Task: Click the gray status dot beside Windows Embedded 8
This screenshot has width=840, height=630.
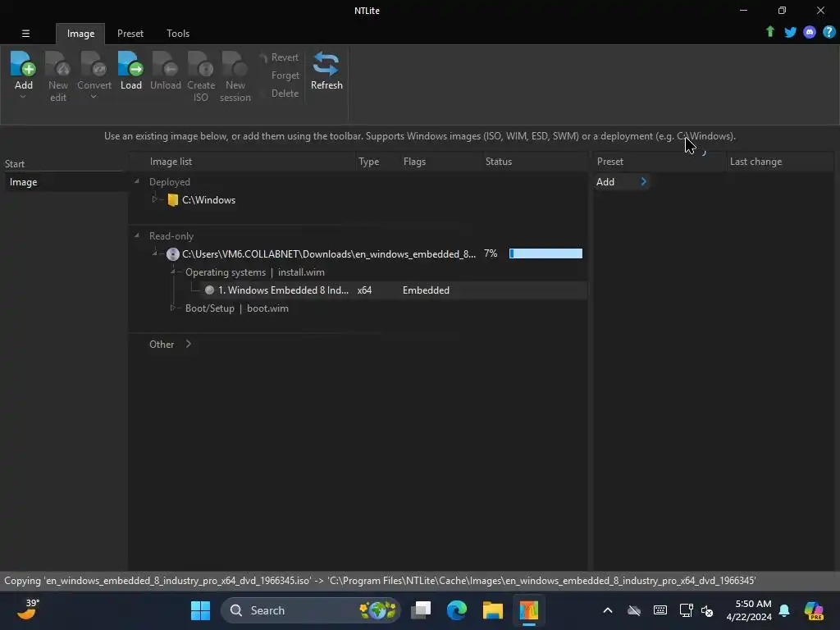Action: (x=209, y=290)
